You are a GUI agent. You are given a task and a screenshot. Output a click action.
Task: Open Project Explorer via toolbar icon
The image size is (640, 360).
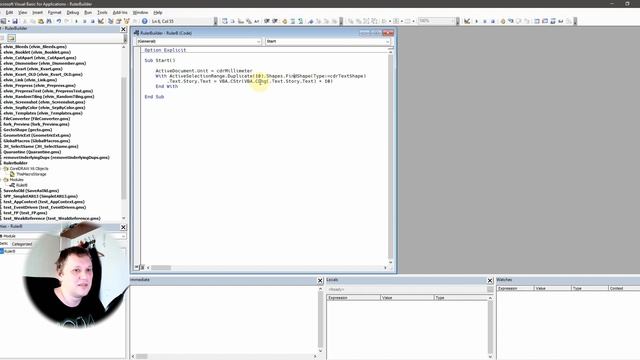tap(111, 21)
